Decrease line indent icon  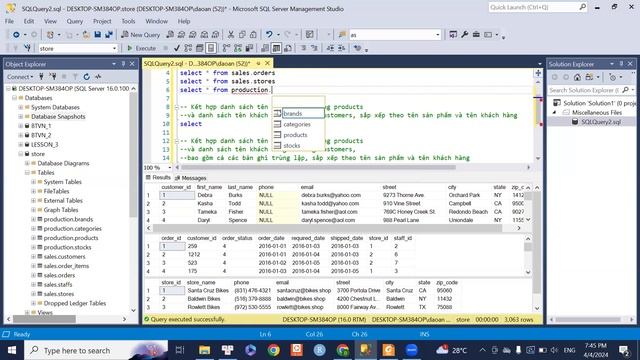point(330,48)
